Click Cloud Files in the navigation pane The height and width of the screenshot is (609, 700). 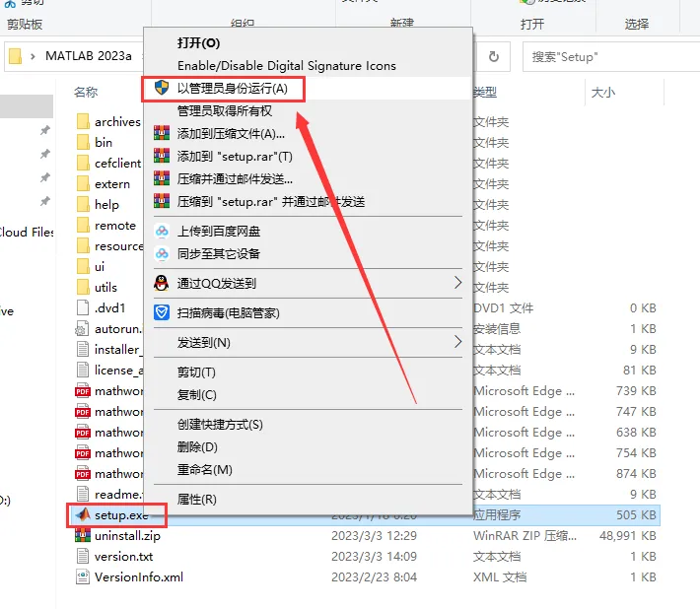coord(27,232)
